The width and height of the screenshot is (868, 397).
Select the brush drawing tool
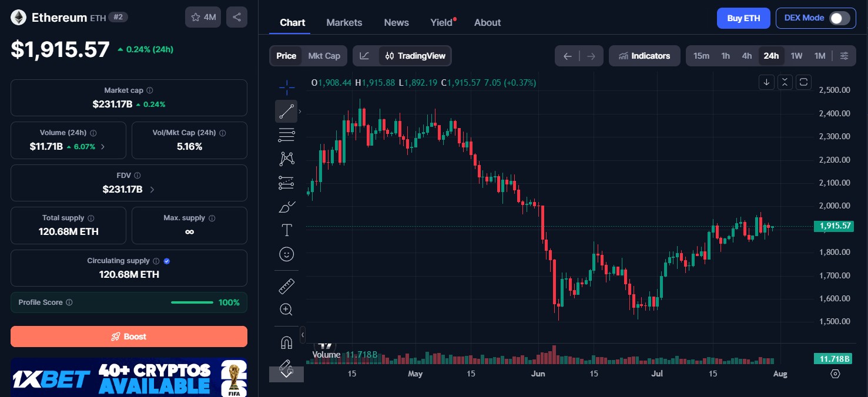point(286,206)
